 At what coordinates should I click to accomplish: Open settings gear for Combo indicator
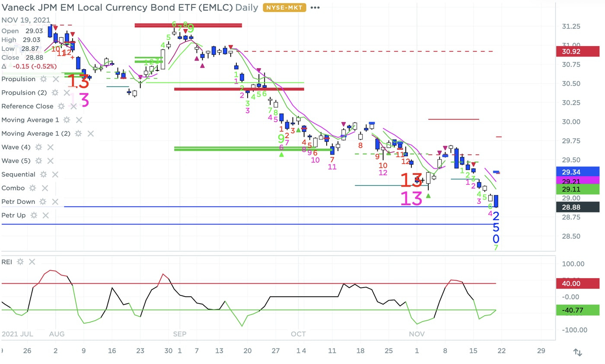33,188
